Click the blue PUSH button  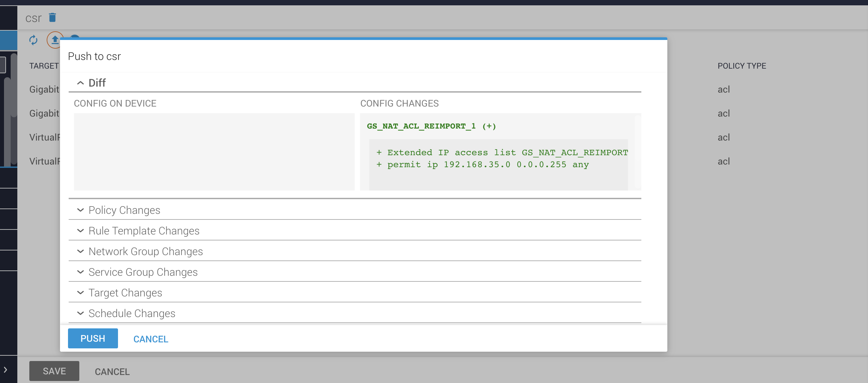pyautogui.click(x=93, y=338)
